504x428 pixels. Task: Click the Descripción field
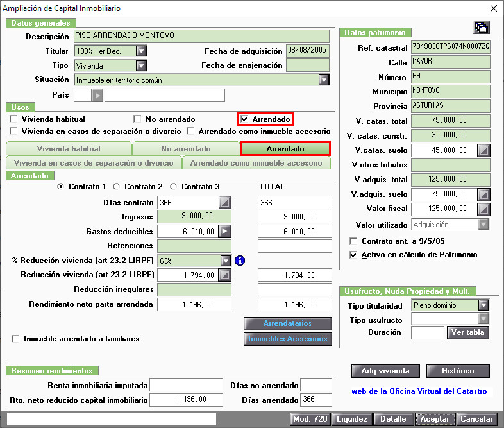tap(201, 36)
